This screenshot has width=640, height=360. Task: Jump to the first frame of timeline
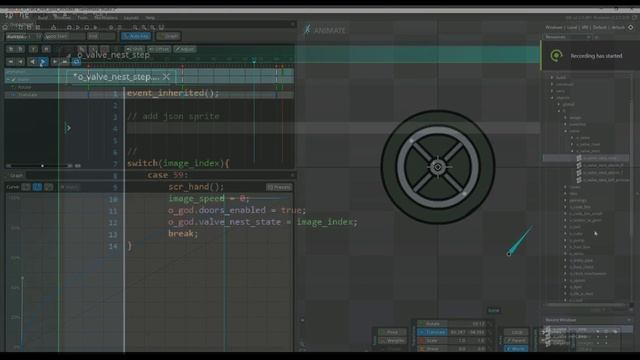(x=11, y=62)
